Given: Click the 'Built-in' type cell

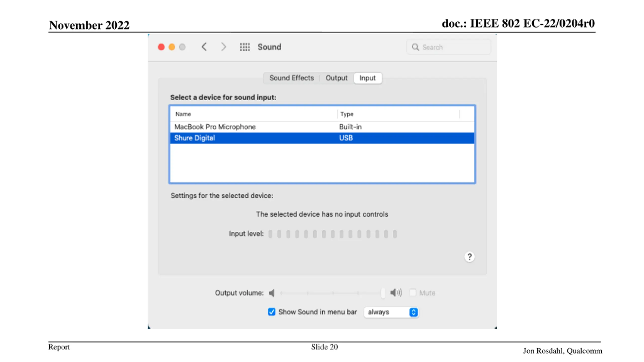Looking at the screenshot, I should [x=350, y=127].
